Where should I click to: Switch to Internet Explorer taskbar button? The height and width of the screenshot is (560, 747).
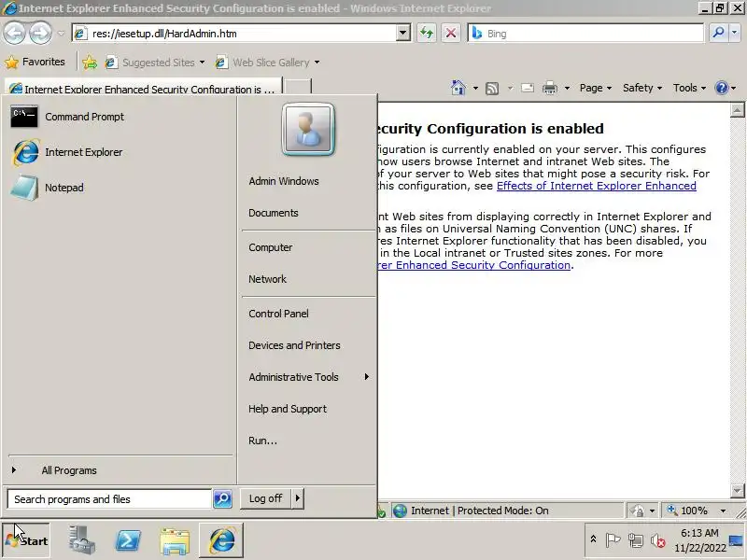(x=221, y=540)
